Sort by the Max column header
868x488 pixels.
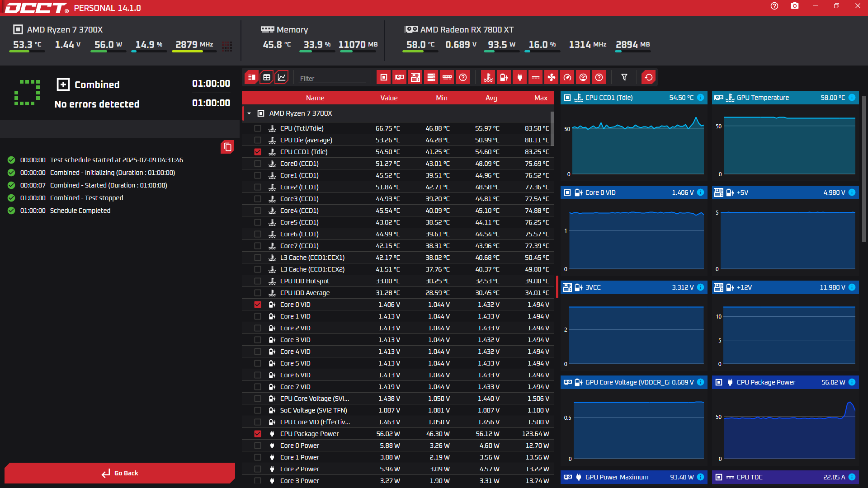tap(541, 98)
